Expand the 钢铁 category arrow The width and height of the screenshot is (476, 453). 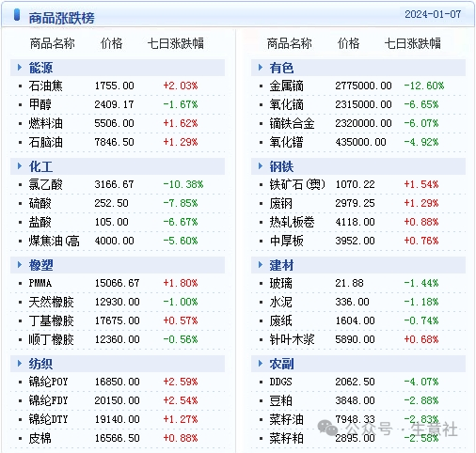click(261, 166)
